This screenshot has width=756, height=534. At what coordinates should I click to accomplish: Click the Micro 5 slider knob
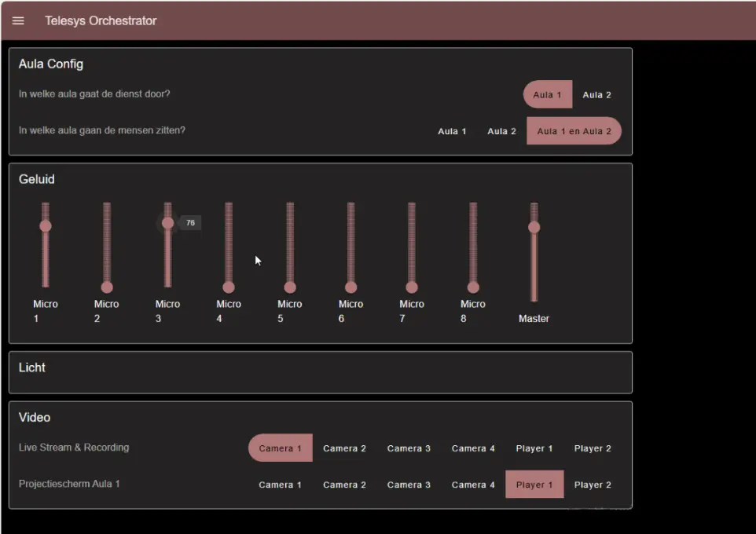click(290, 287)
